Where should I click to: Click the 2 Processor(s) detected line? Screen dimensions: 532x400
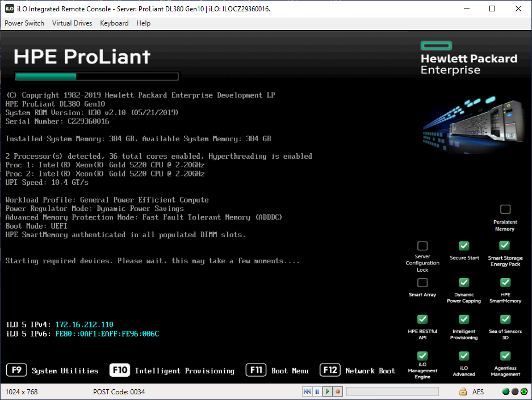(x=159, y=156)
